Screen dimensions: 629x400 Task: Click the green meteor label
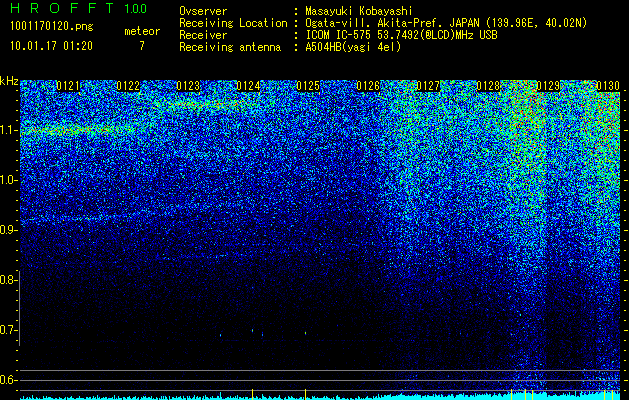click(142, 31)
